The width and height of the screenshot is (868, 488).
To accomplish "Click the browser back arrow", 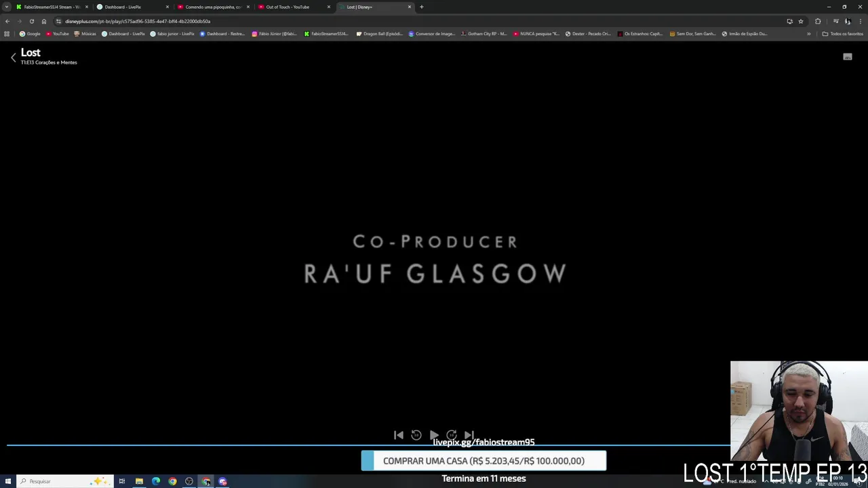I will (7, 21).
